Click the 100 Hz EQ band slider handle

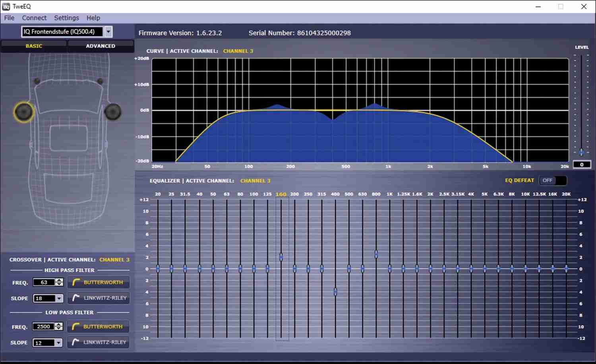[x=253, y=269]
